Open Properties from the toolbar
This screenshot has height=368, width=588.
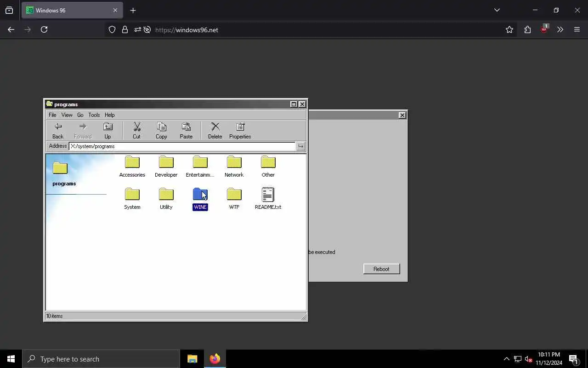point(240,131)
